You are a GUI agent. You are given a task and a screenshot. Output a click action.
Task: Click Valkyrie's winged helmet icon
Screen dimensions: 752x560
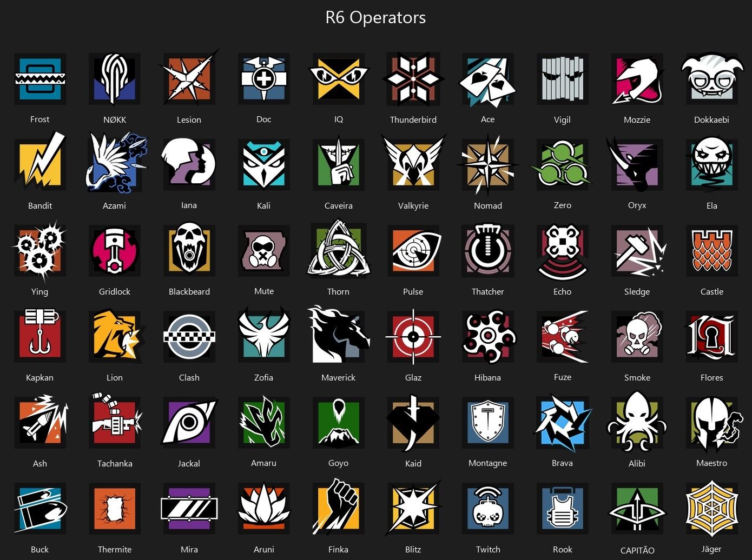pos(413,163)
